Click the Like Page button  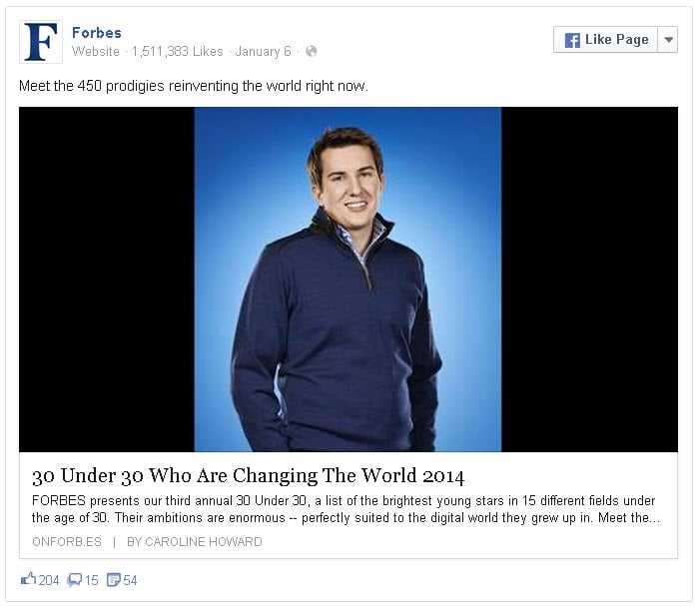[605, 40]
